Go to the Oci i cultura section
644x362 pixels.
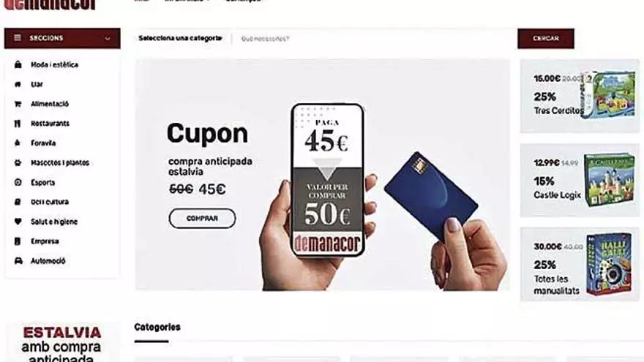[x=50, y=202]
